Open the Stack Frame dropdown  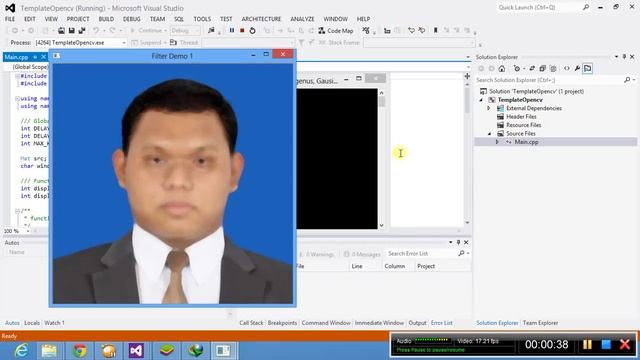[x=419, y=42]
